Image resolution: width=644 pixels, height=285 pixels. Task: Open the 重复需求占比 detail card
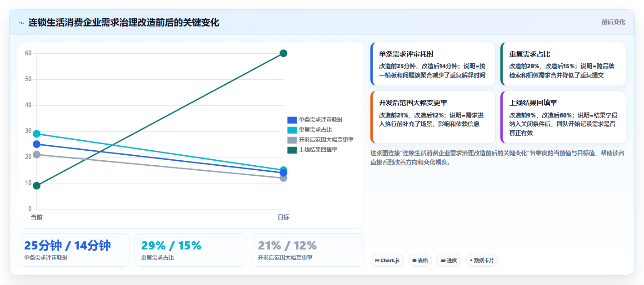[x=563, y=64]
